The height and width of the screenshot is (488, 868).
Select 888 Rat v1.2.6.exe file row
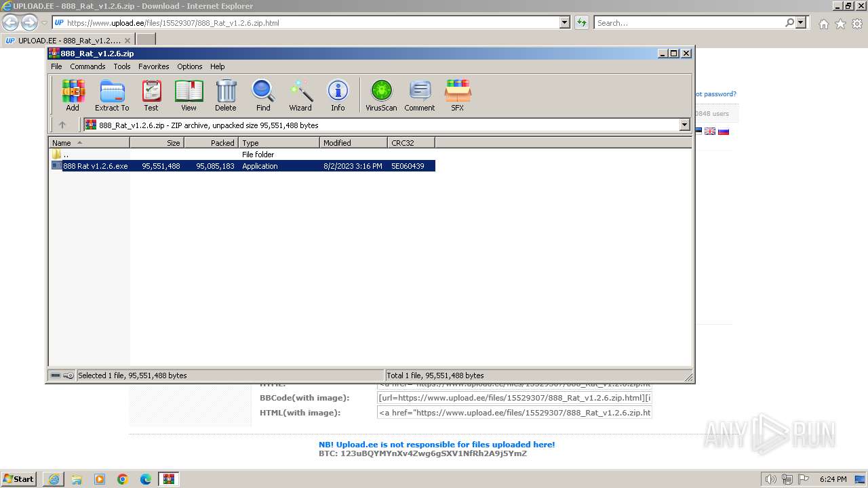(242, 166)
